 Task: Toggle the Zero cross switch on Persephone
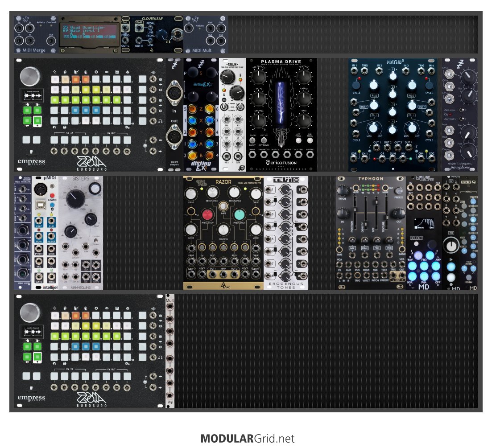tap(462, 110)
